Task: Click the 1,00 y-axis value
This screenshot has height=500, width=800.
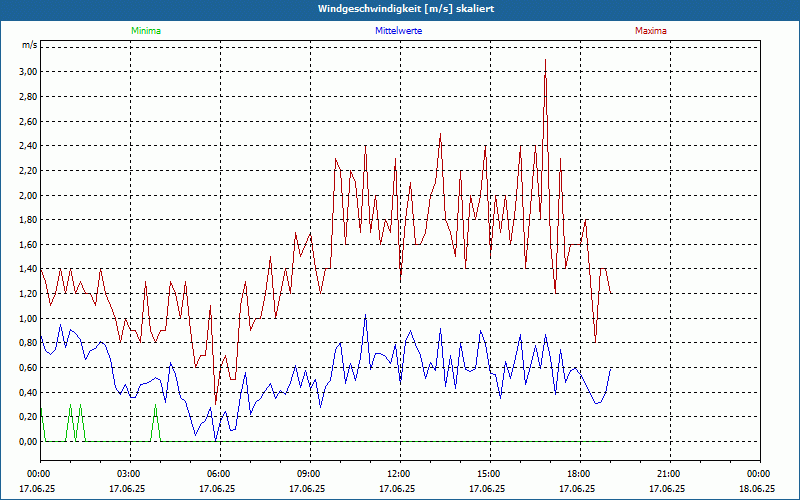Action: click(29, 319)
